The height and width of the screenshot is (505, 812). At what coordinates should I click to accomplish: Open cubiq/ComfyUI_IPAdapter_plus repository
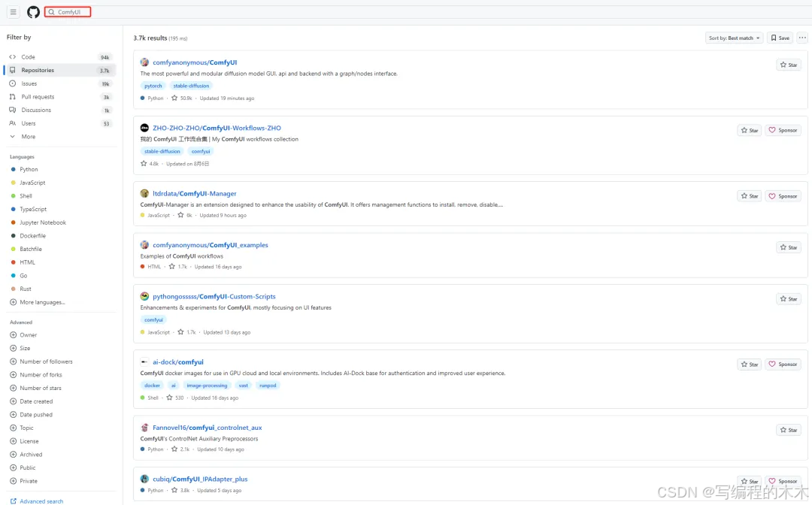tap(200, 479)
